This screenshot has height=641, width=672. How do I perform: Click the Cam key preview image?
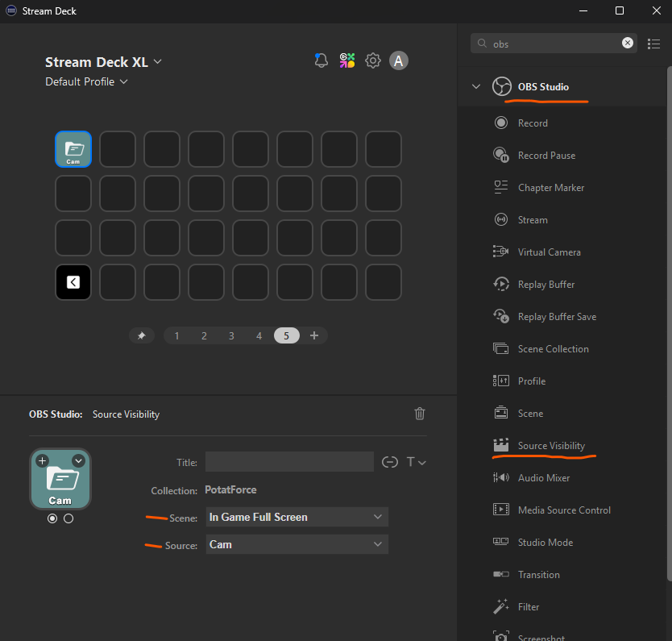tap(60, 479)
